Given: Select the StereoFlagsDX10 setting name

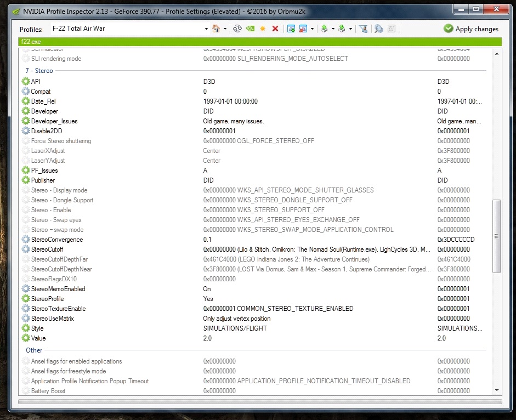Looking at the screenshot, I should click(54, 279).
